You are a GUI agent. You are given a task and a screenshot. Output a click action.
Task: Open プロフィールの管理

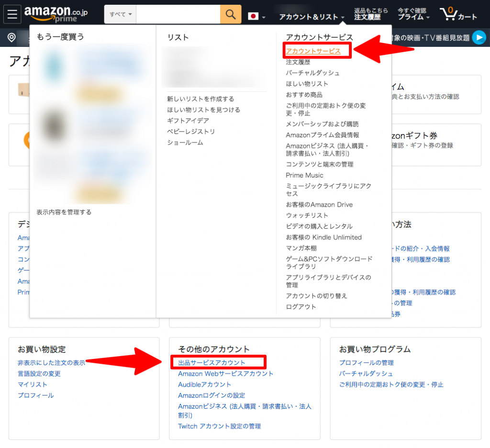point(367,363)
